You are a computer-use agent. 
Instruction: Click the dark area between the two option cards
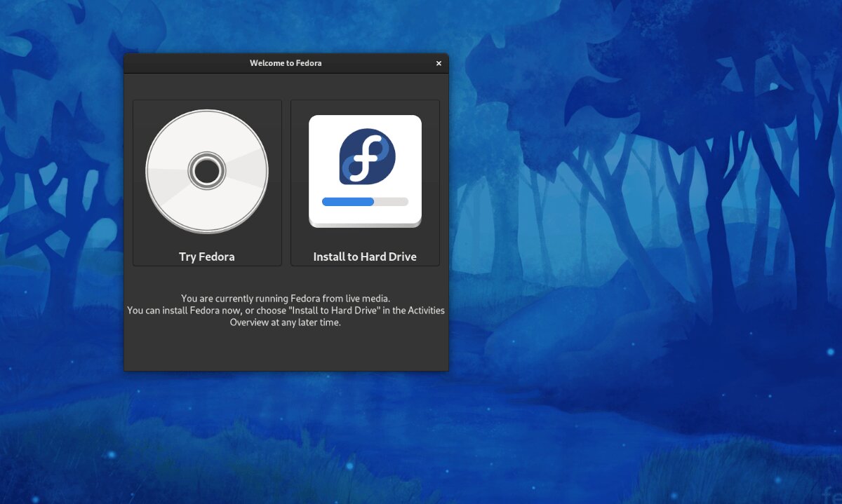point(286,182)
